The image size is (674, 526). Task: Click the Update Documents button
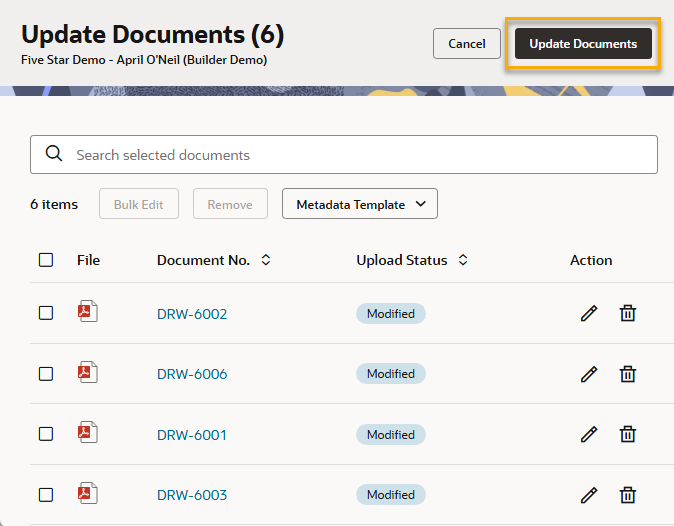(583, 43)
